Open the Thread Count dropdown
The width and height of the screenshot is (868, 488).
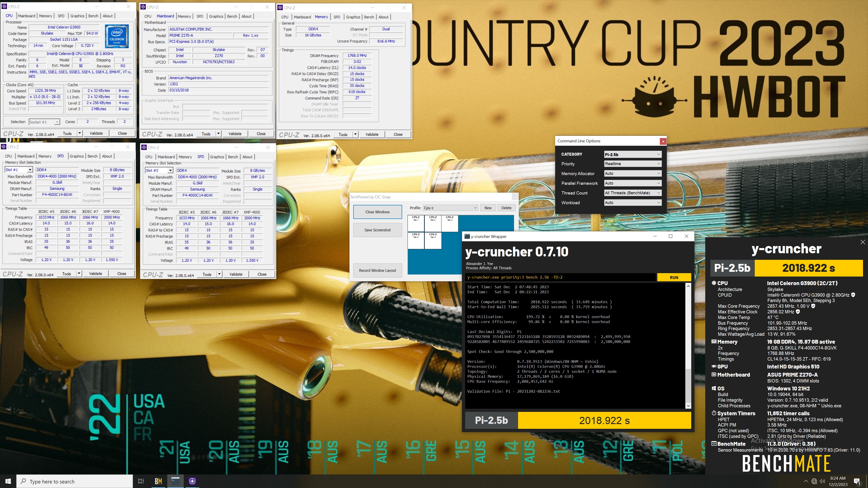pos(632,193)
